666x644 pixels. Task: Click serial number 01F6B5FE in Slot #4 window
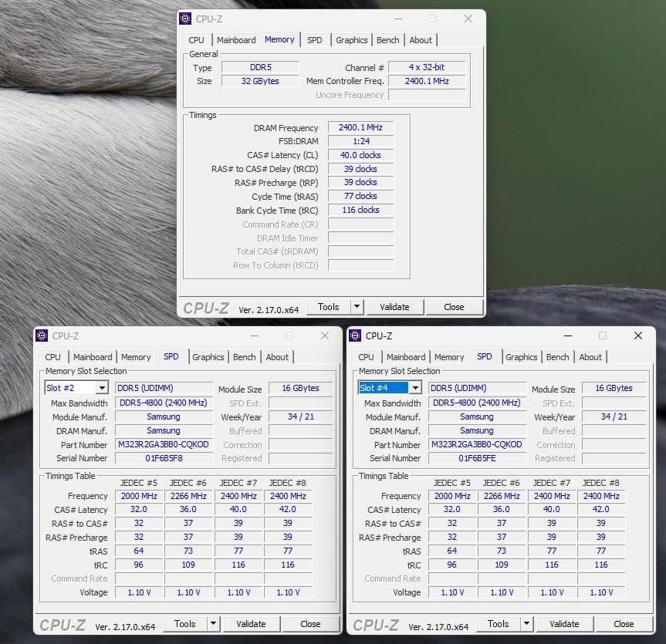pyautogui.click(x=478, y=458)
